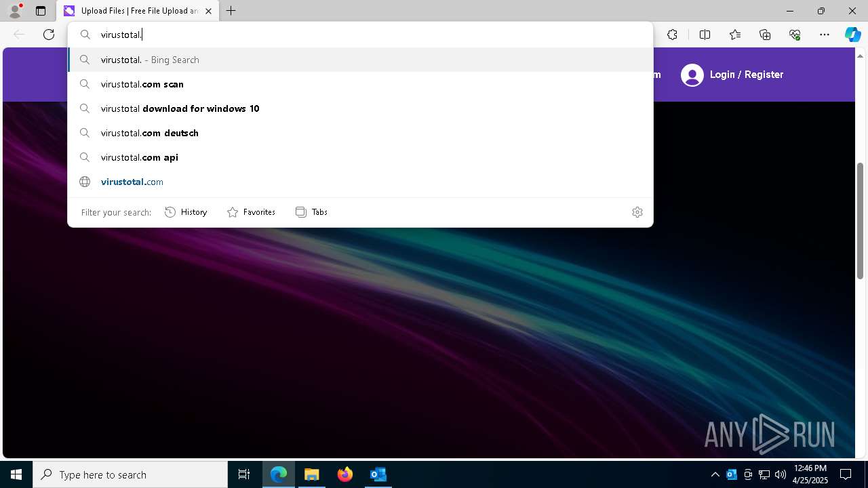Open virustotal.com website suggestion
This screenshot has height=488, width=868.
[x=360, y=182]
